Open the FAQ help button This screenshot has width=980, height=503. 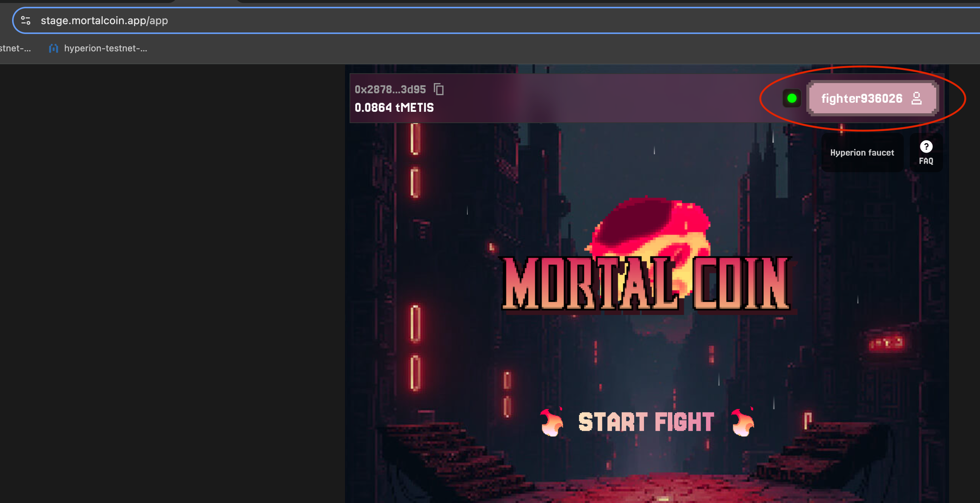(926, 153)
